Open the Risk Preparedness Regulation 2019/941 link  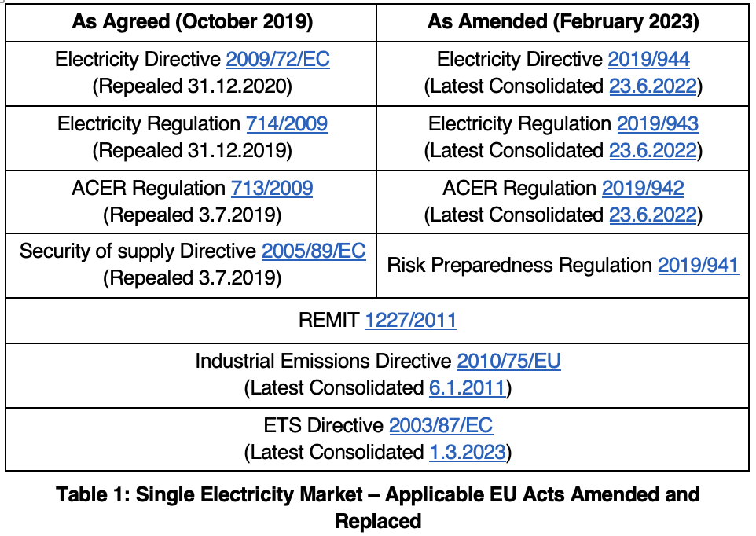[698, 266]
